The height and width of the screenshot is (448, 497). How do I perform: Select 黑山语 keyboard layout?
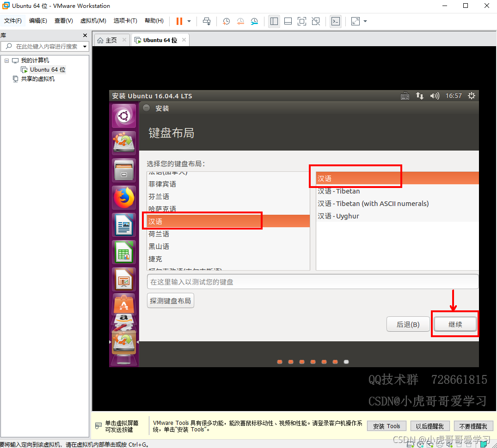(228, 246)
